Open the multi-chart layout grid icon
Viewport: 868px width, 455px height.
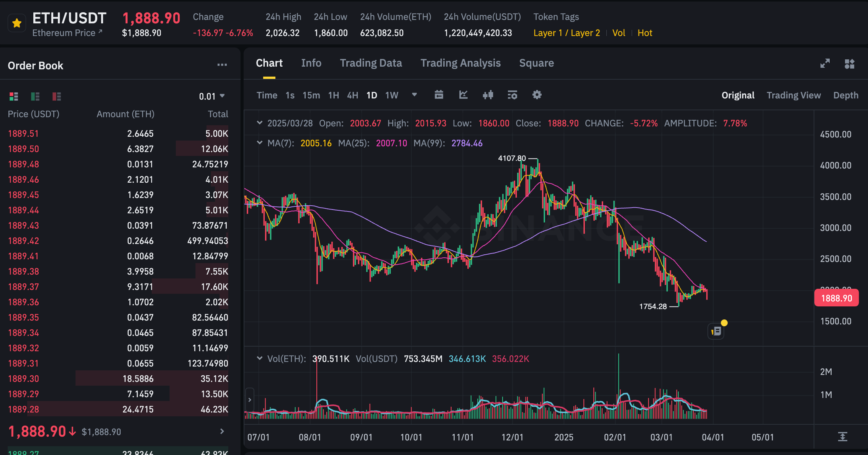coord(849,64)
